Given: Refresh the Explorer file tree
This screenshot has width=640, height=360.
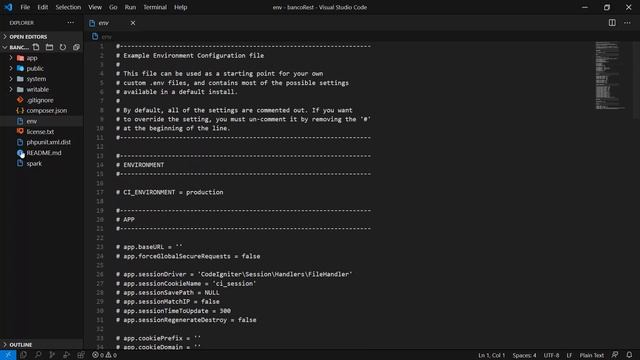Looking at the screenshot, I should click(x=62, y=47).
